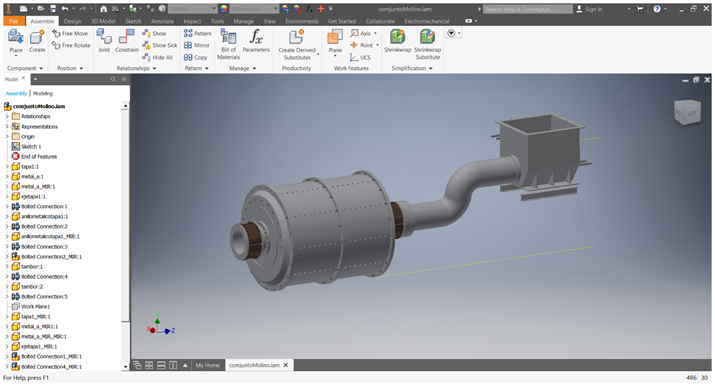This screenshot has width=715, height=386.
Task: Click the Home view icon in quick access toolbar
Action: coord(104,9)
